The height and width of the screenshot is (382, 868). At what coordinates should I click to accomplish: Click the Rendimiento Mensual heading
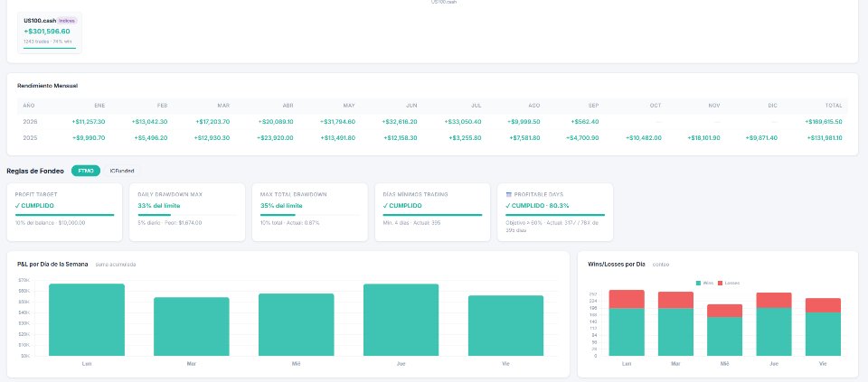pyautogui.click(x=48, y=86)
